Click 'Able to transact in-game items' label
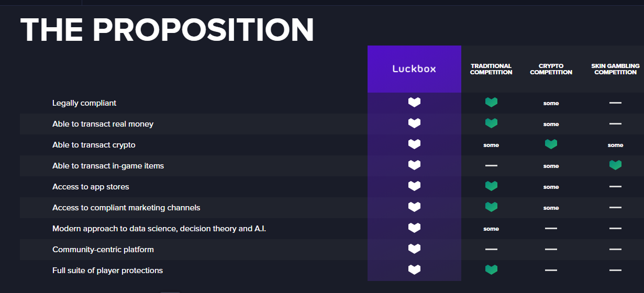Screen dimensions: 644x293 [108, 166]
